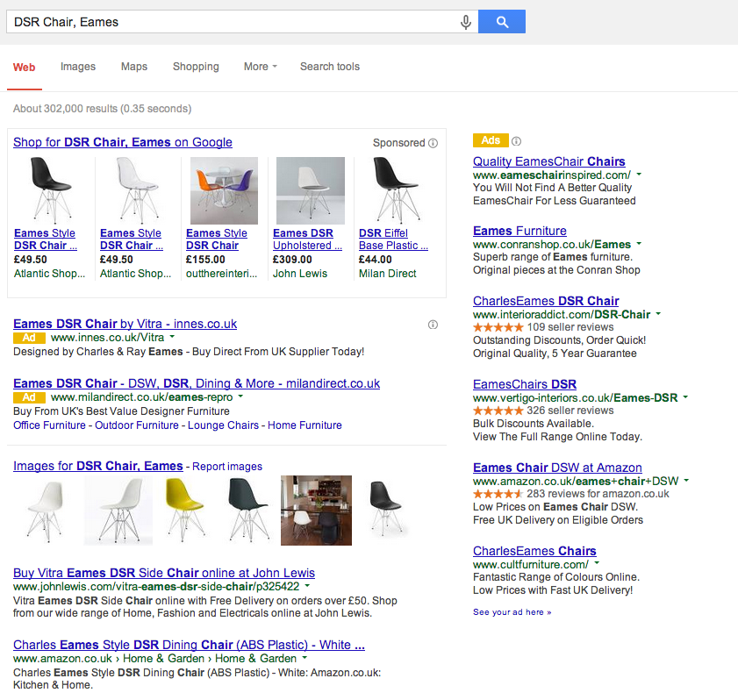The image size is (738, 700).
Task: Expand the arrow next to milandirect.co.uk/eames-repro
Action: click(240, 396)
